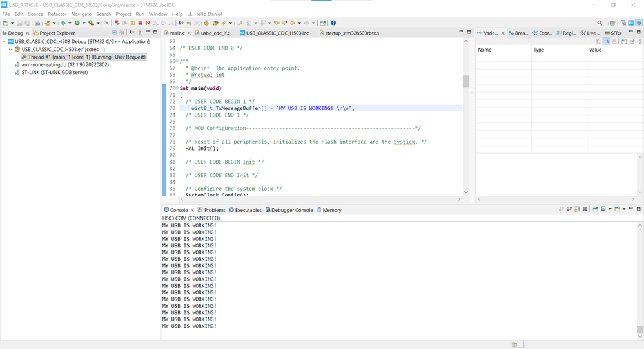Open the Registers view tab
644x349 pixels.
[566, 33]
